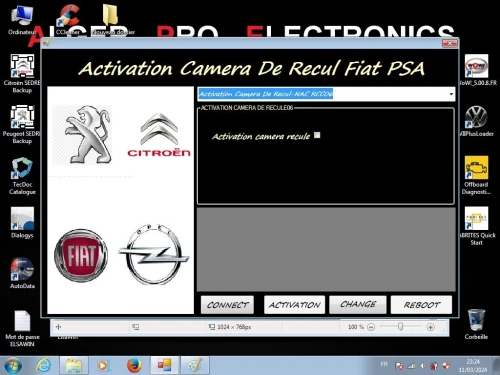Click the Paint zoom slider handle
500x375 pixels.
400,327
